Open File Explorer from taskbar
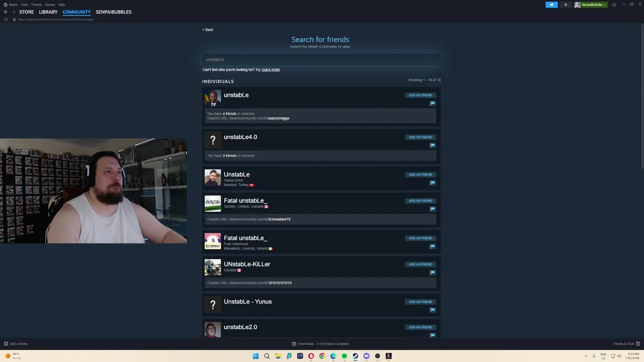The image size is (644, 362). click(278, 356)
